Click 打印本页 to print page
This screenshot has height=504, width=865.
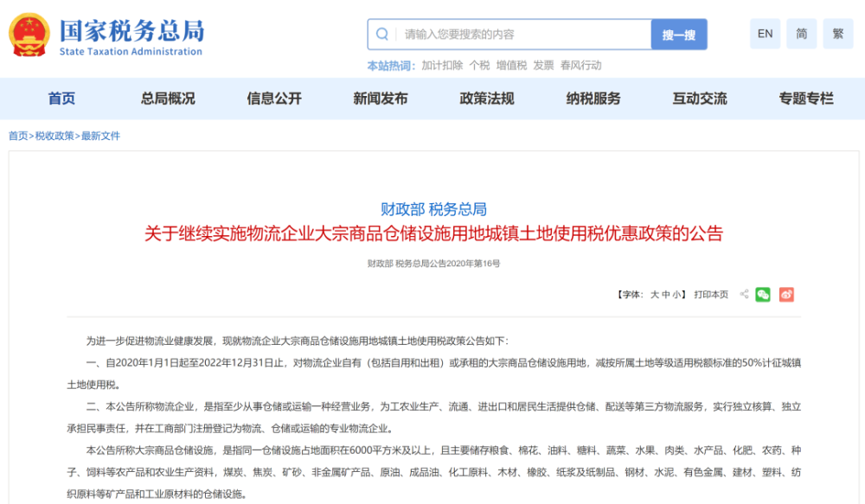coord(711,295)
